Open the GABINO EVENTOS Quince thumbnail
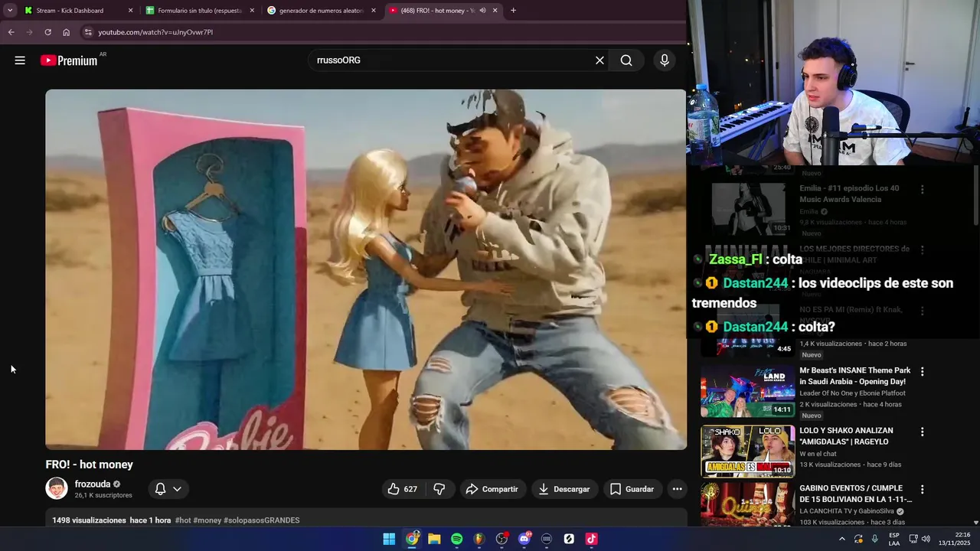Viewport: 980px width, 551px height. tap(748, 504)
